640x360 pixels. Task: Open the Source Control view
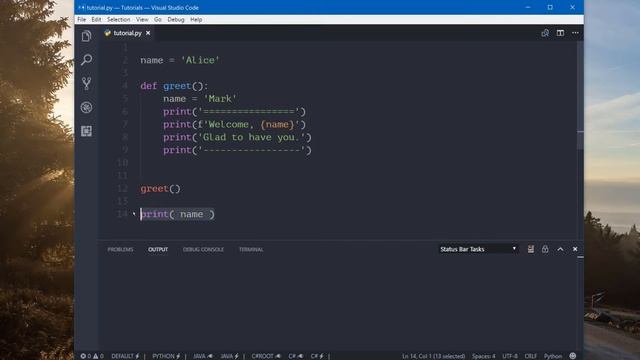tap(86, 83)
